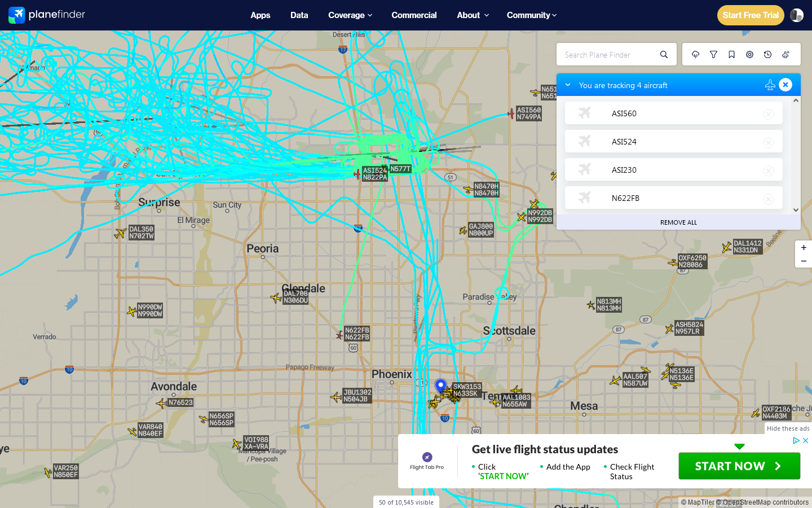Open the MapTiler attribution link
Screen dimensions: 812x508
(x=697, y=502)
